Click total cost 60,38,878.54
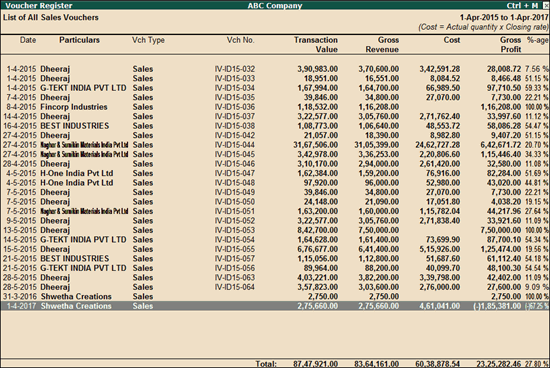This screenshot has height=368, width=550. (437, 364)
